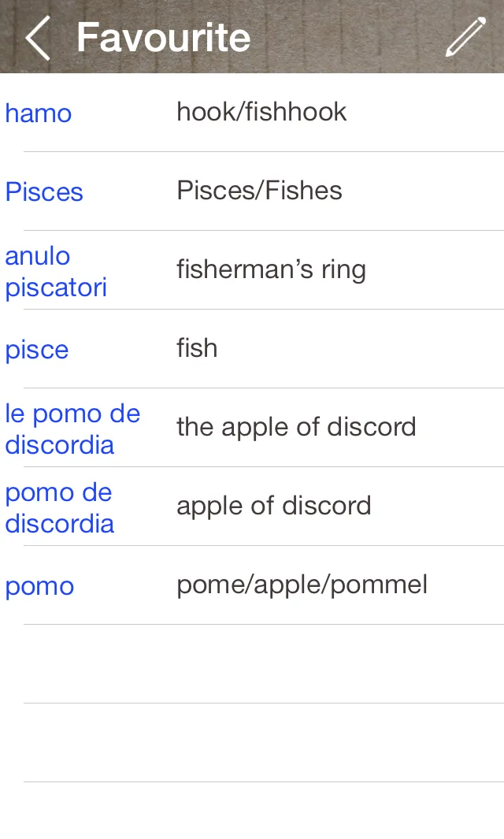The height and width of the screenshot is (839, 504).
Task: Tap the first empty list row
Action: coord(252,663)
